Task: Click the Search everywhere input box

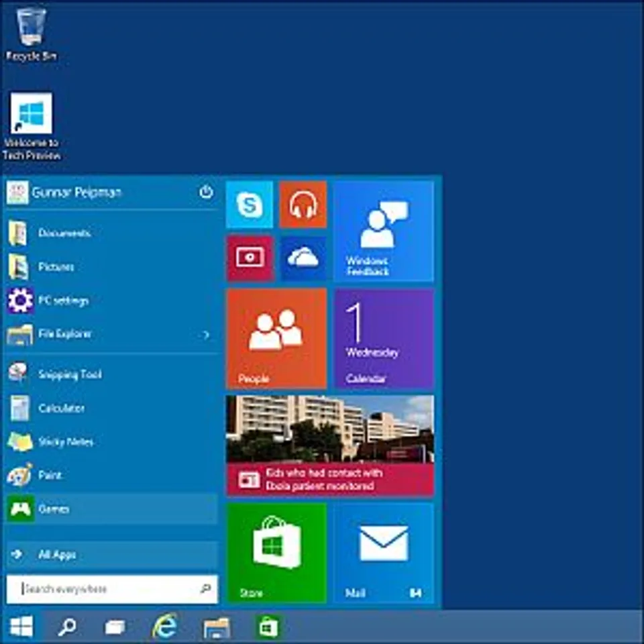Action: pos(112,589)
